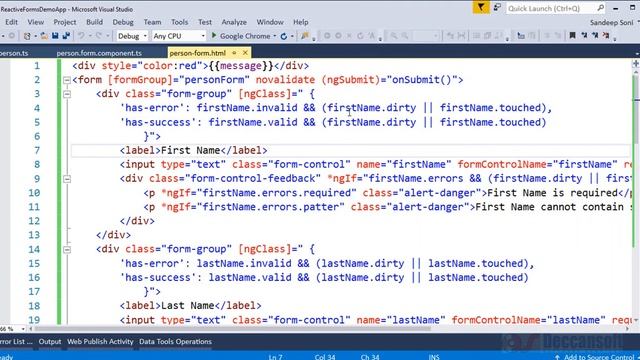The width and height of the screenshot is (640, 360).
Task: Click the Find in Files icon
Action: click(304, 36)
